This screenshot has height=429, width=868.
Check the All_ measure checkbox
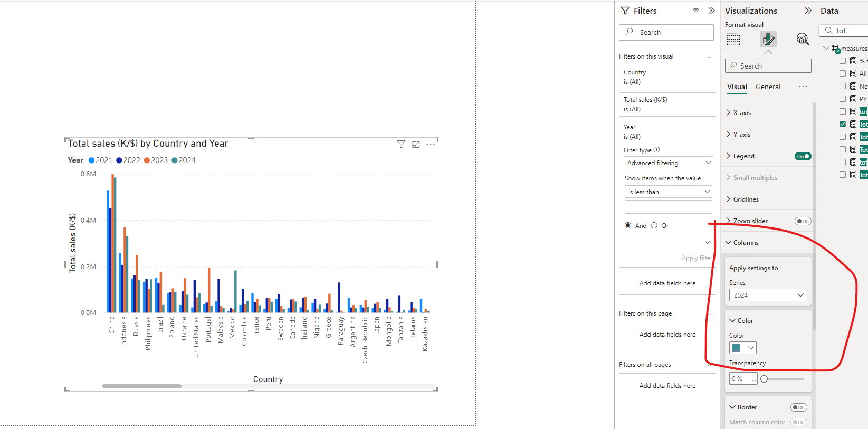[x=843, y=73]
